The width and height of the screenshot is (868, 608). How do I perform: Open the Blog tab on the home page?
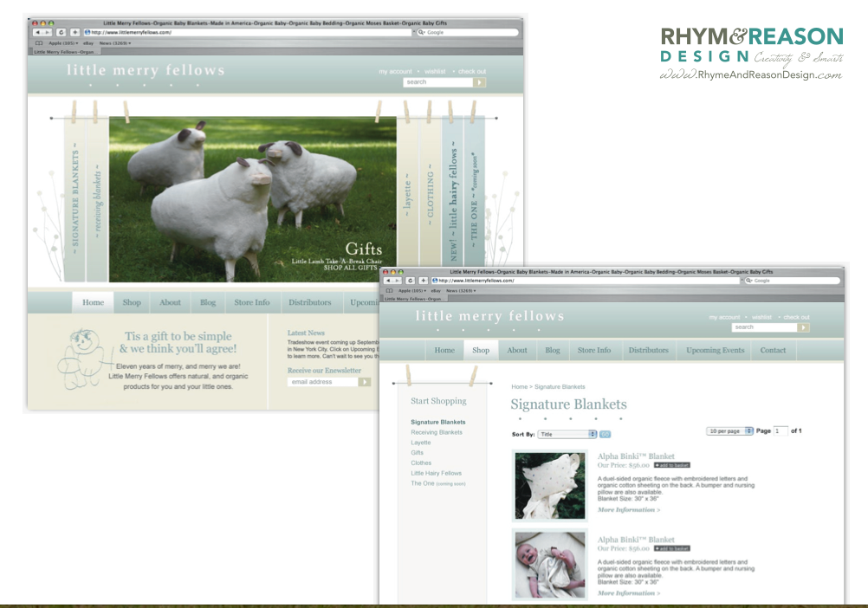[x=208, y=302]
